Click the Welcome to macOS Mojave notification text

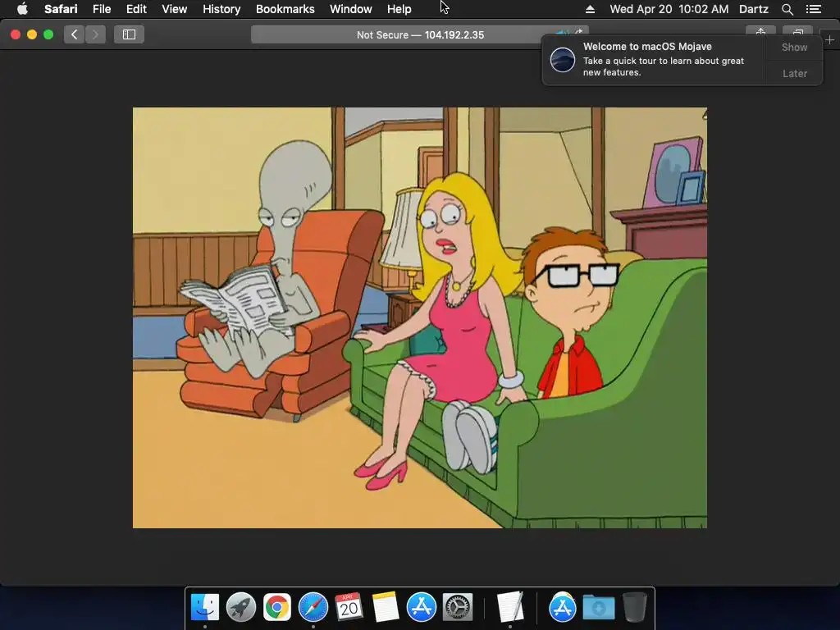647,47
